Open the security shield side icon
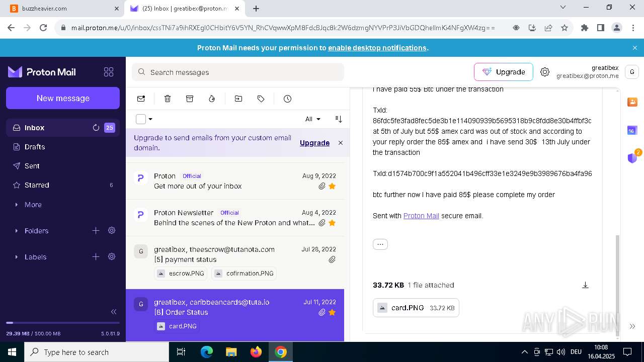The width and height of the screenshot is (644, 362). click(x=632, y=158)
